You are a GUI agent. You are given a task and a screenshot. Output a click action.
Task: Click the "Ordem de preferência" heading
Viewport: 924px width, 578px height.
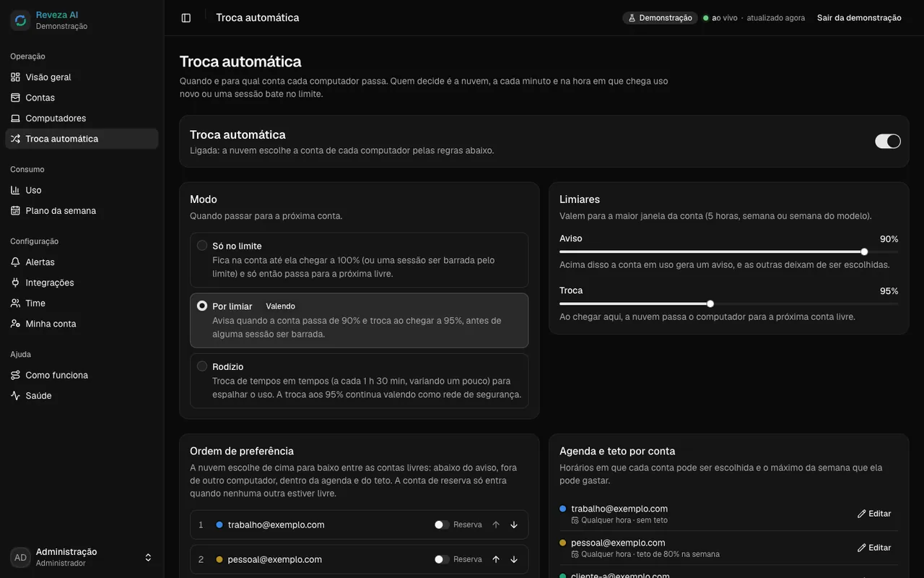pos(242,451)
